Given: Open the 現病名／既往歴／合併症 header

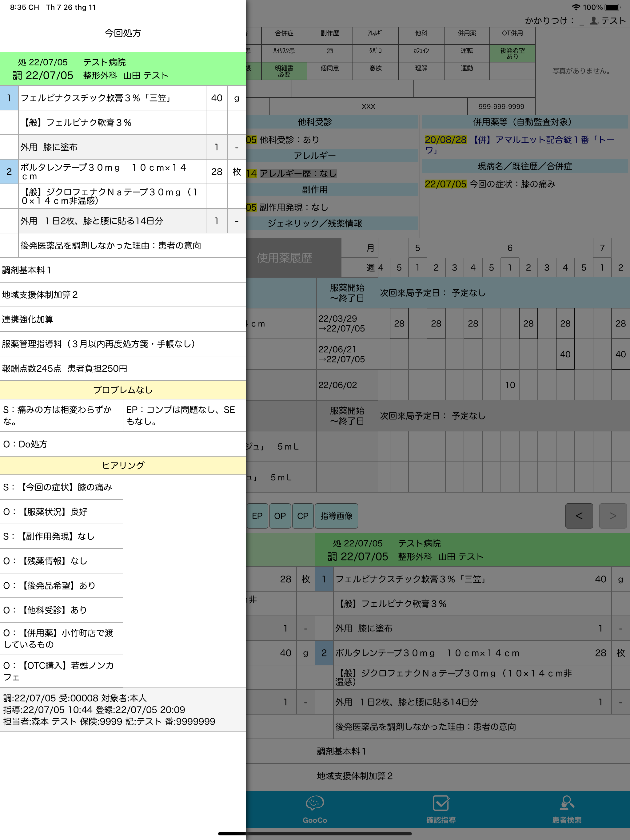Looking at the screenshot, I should (524, 166).
